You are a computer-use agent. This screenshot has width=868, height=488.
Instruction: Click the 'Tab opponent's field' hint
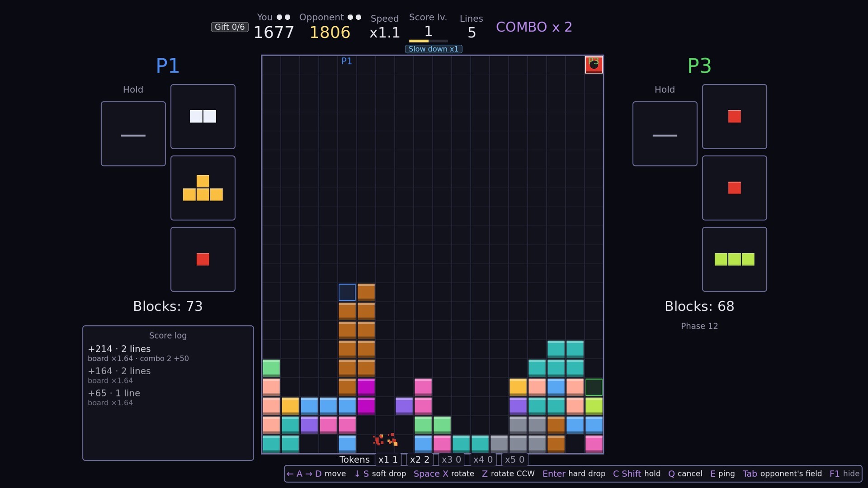click(782, 474)
